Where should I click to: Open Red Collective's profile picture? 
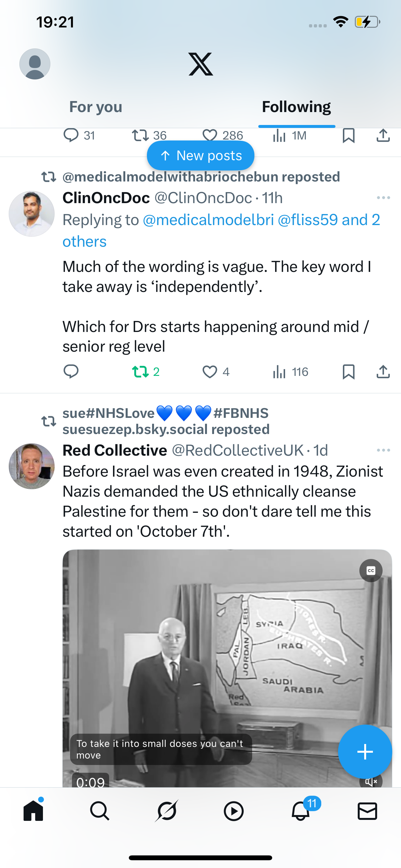tap(32, 466)
